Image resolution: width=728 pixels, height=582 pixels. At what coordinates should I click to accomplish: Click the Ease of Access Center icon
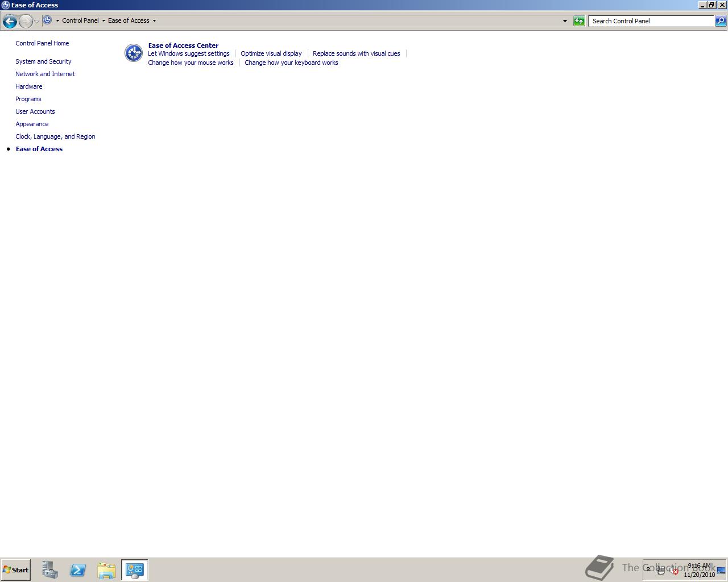pyautogui.click(x=134, y=53)
